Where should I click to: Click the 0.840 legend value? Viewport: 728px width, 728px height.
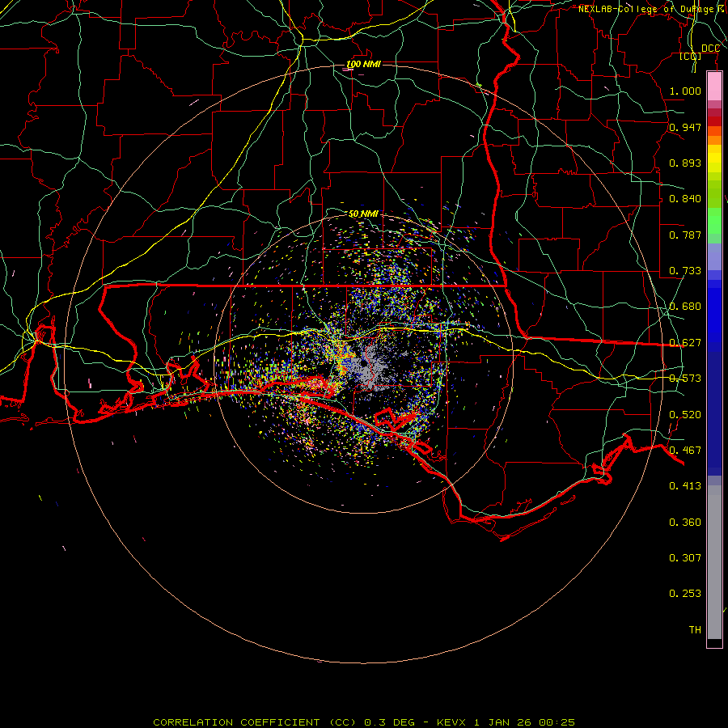[x=685, y=199]
